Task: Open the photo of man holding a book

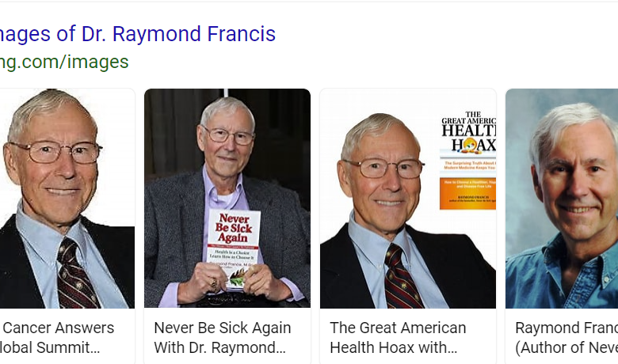Action: click(227, 199)
